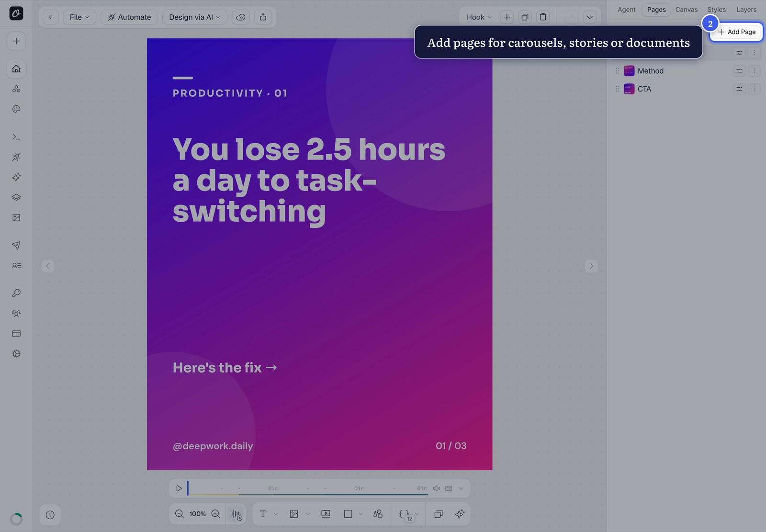Expand the image tool options chevron
The width and height of the screenshot is (766, 532).
pyautogui.click(x=307, y=514)
